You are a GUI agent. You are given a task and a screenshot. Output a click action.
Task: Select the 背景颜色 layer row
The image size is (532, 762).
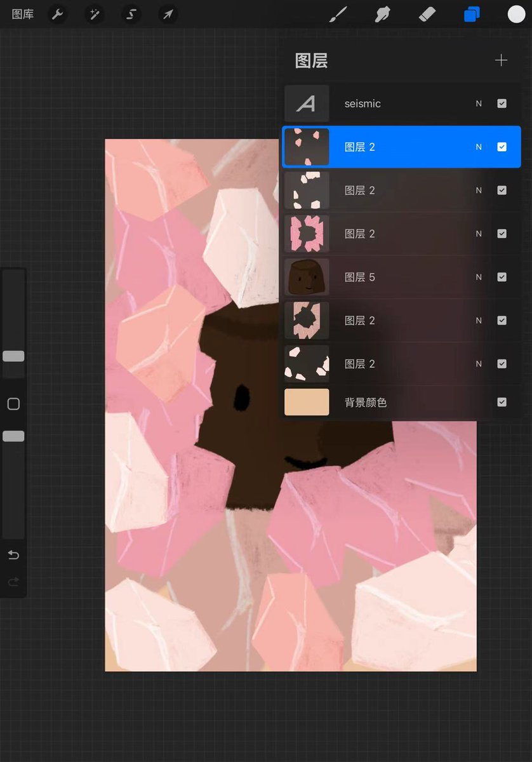pos(401,402)
